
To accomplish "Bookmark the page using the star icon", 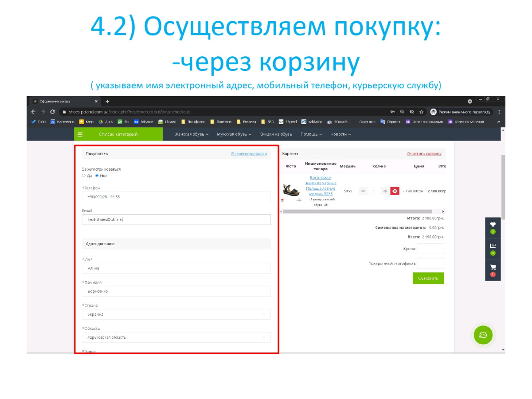I will pos(422,112).
